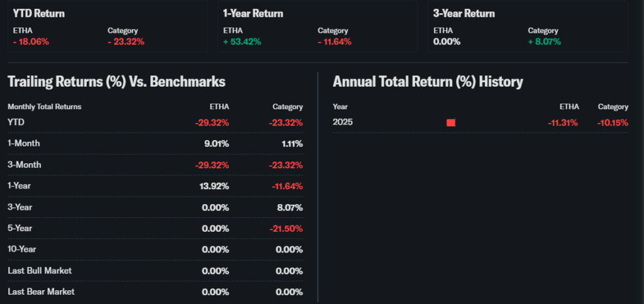Select the YTD Return card heading
This screenshot has width=644, height=304.
(x=39, y=13)
